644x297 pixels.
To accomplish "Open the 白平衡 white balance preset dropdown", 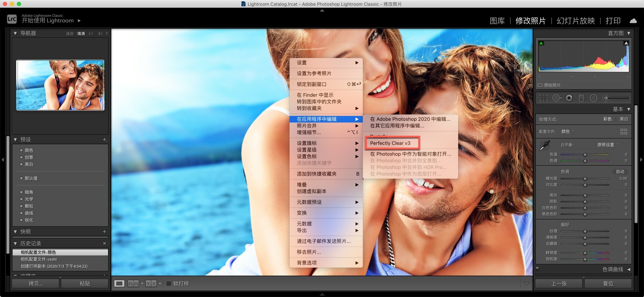I will tap(608, 145).
